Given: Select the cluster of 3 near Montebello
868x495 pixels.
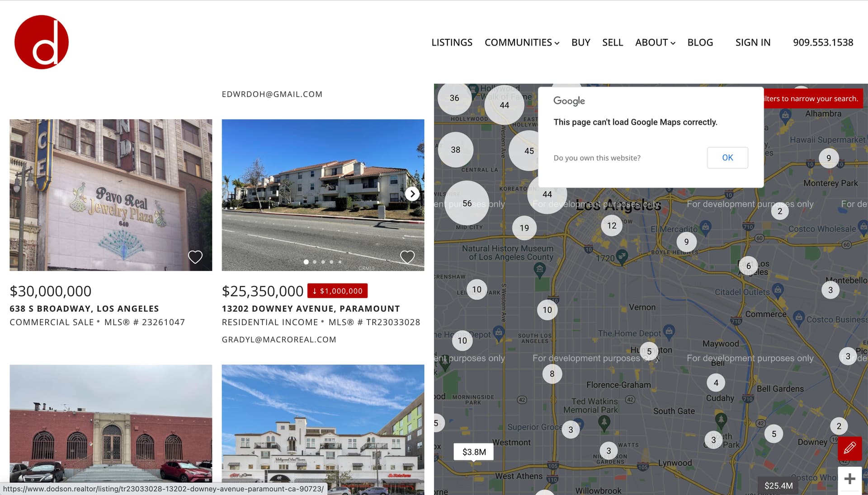Looking at the screenshot, I should [830, 290].
